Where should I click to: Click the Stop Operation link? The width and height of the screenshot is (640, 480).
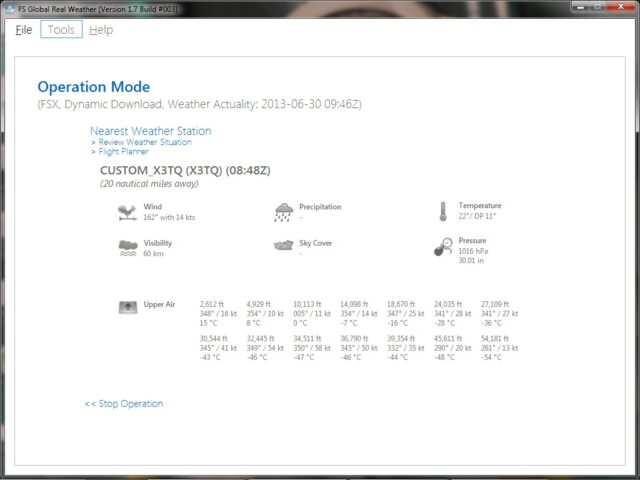[124, 404]
